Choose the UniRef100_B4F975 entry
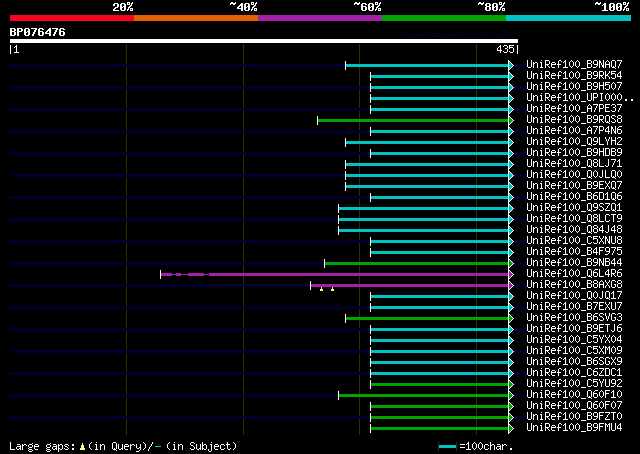The width and height of the screenshot is (640, 454). 574,251
